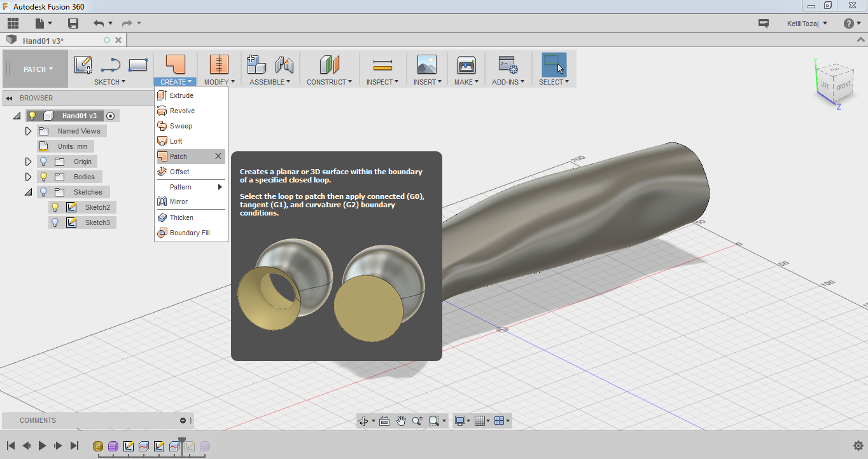This screenshot has height=459, width=868.
Task: Open the Pattern submenu
Action: pos(192,187)
